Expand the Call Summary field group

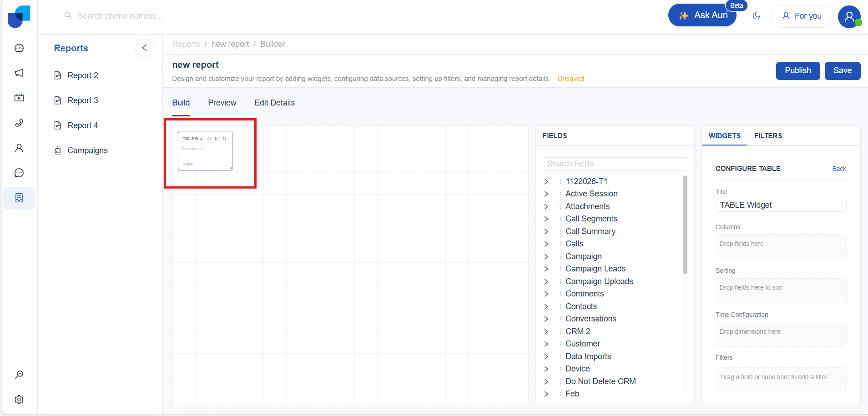click(x=546, y=231)
